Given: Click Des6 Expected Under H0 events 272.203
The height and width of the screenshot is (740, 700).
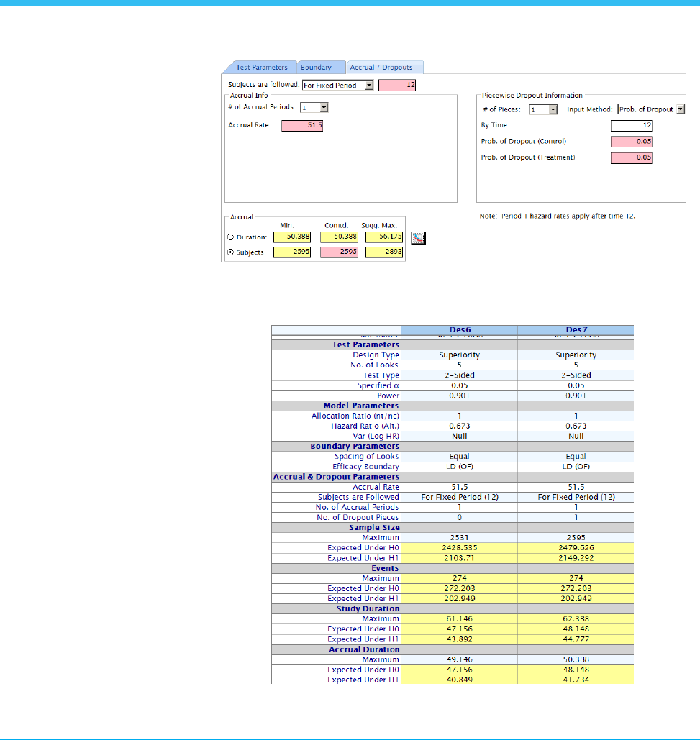Looking at the screenshot, I should tap(459, 588).
